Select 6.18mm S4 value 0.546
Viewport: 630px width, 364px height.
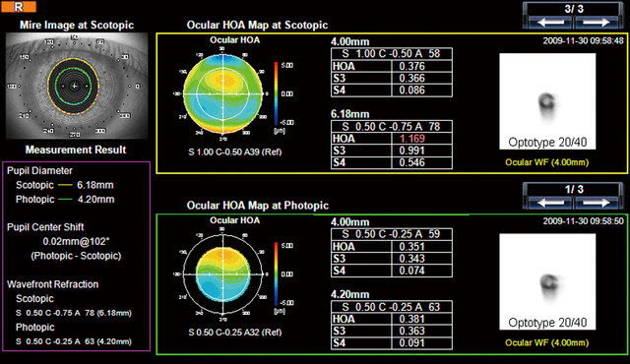(411, 163)
